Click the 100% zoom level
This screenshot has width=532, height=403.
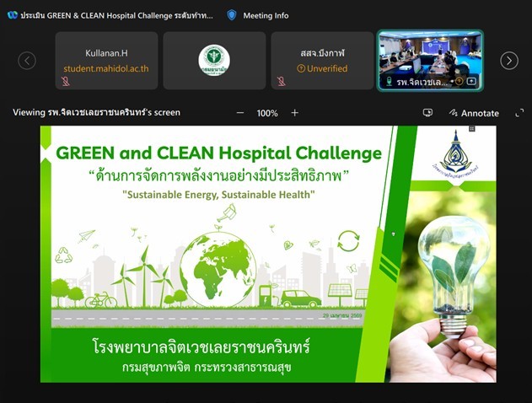pos(267,113)
